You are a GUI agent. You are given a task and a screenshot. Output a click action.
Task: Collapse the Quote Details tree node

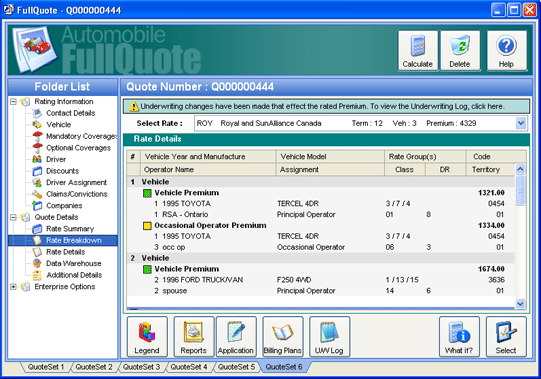click(x=13, y=217)
